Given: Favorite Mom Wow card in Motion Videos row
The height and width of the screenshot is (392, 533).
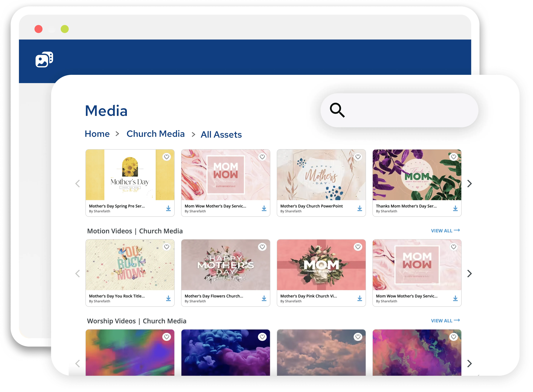Looking at the screenshot, I should [453, 247].
